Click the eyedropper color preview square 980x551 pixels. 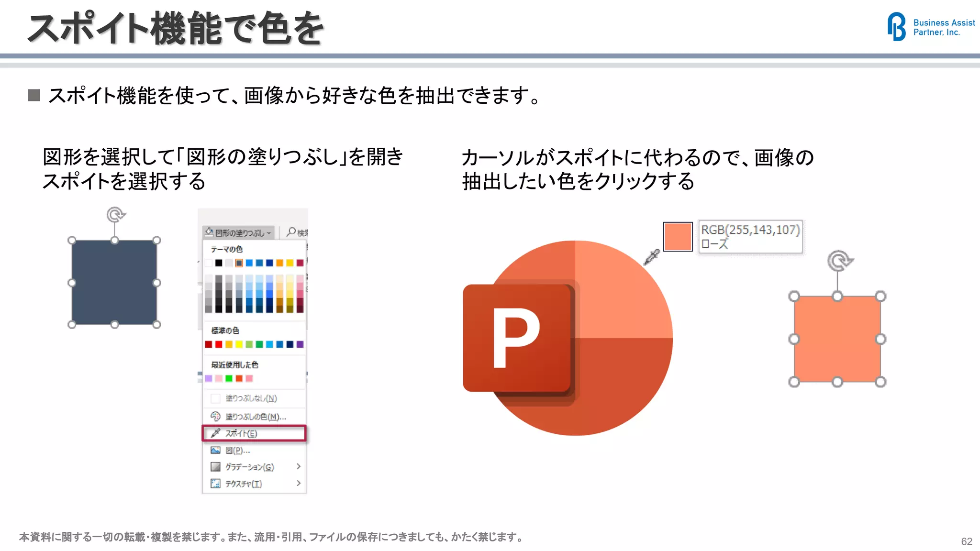click(x=678, y=236)
